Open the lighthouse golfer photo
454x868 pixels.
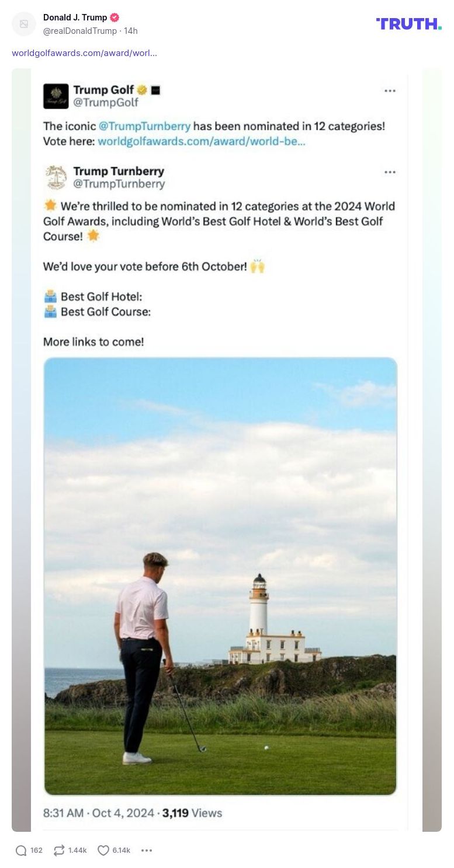[220, 576]
